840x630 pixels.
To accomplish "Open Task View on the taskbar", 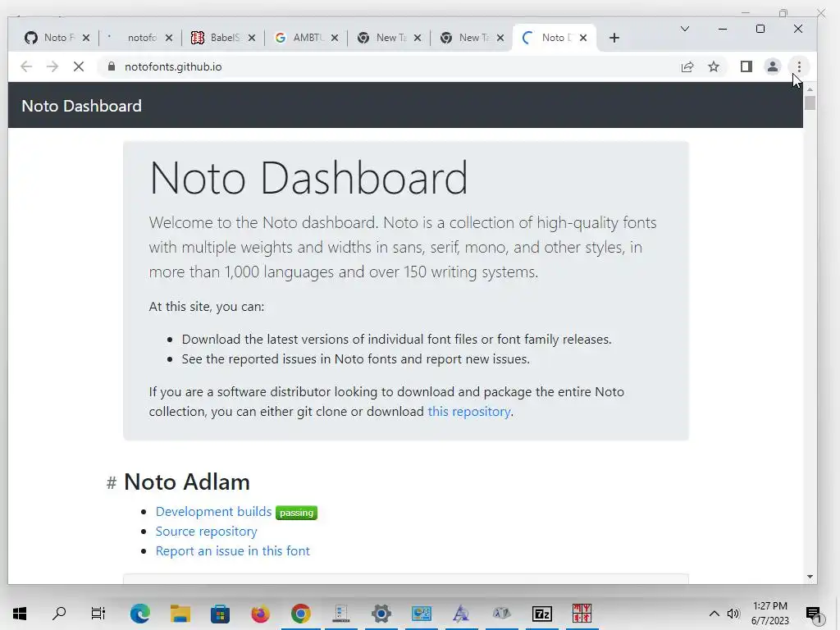I will 98,614.
